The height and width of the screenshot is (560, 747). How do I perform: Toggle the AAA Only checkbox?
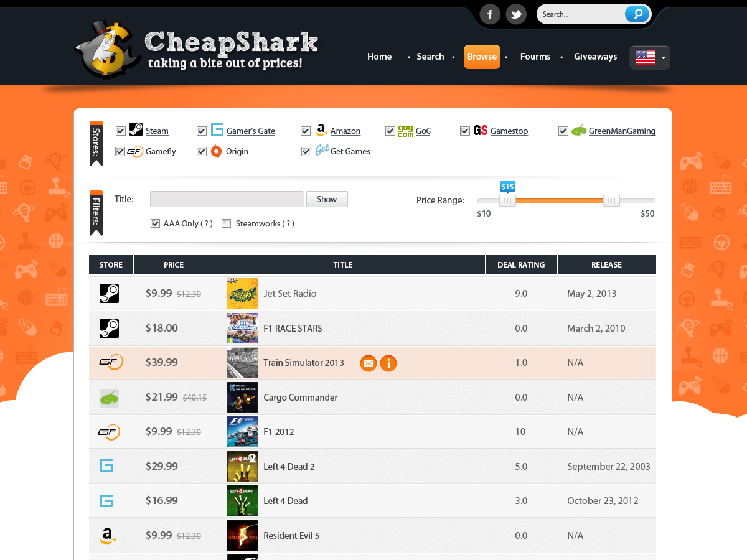point(156,223)
